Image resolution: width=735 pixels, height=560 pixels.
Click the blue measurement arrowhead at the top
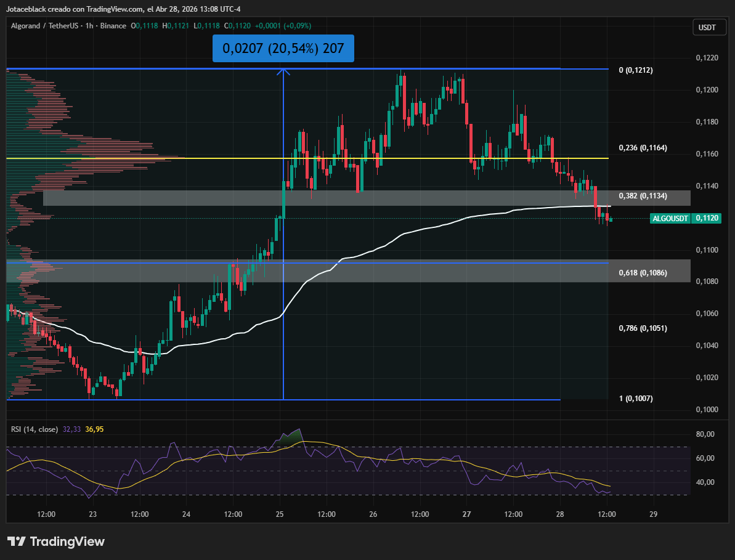tap(283, 71)
